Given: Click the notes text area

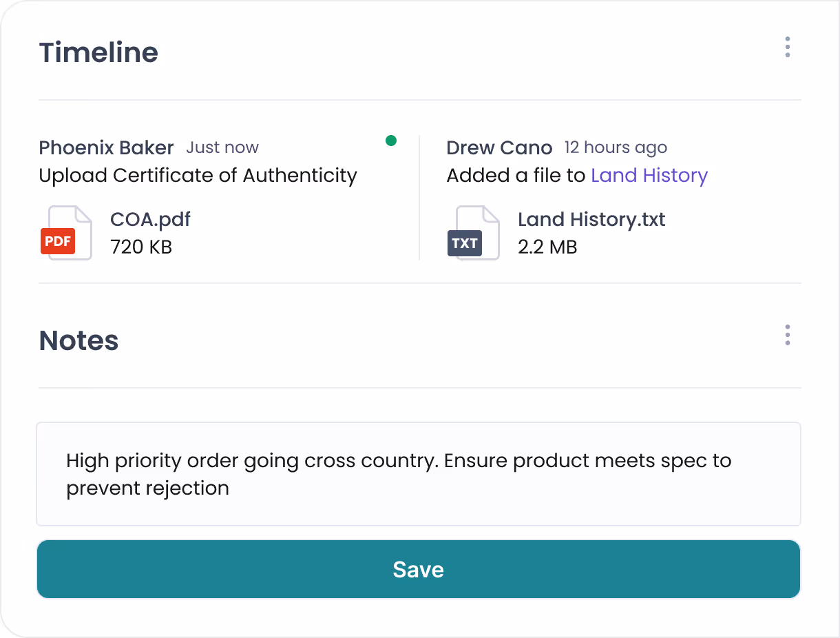Looking at the screenshot, I should [419, 474].
